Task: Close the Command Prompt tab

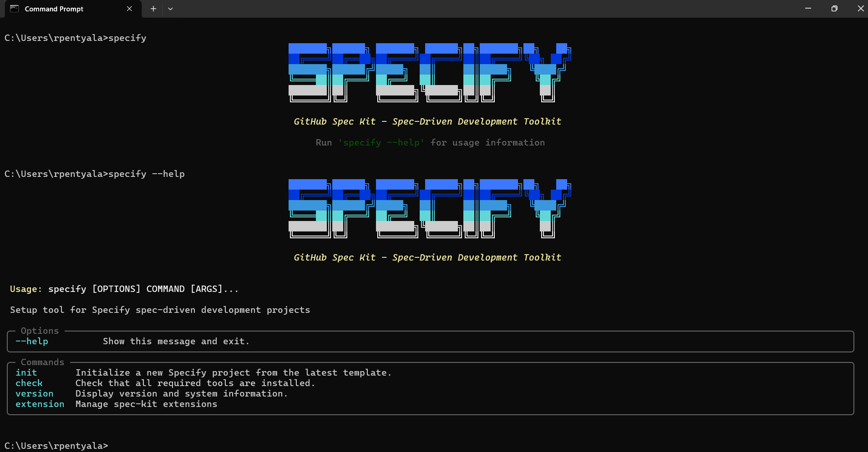Action: point(129,9)
